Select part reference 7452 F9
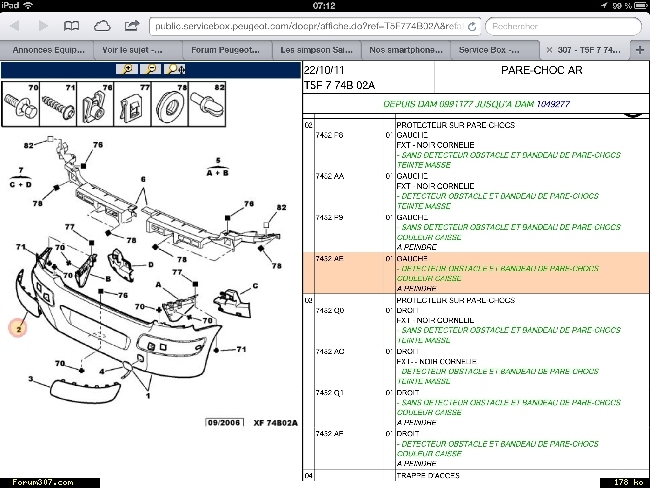650x488 pixels. pyautogui.click(x=330, y=217)
